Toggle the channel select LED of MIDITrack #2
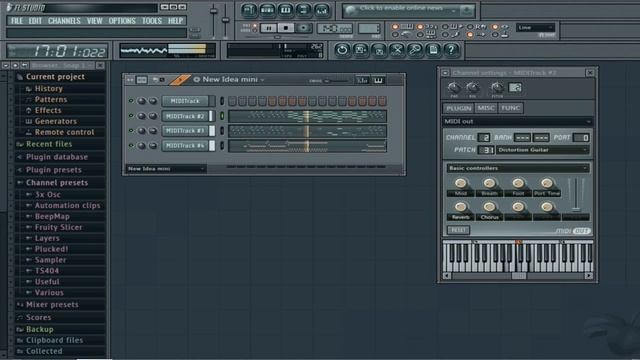 pyautogui.click(x=222, y=116)
